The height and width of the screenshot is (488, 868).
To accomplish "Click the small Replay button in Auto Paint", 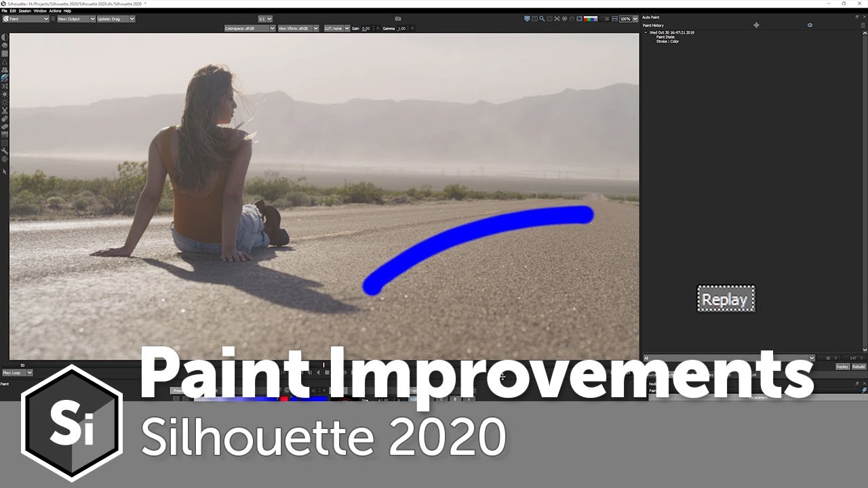I will (842, 367).
